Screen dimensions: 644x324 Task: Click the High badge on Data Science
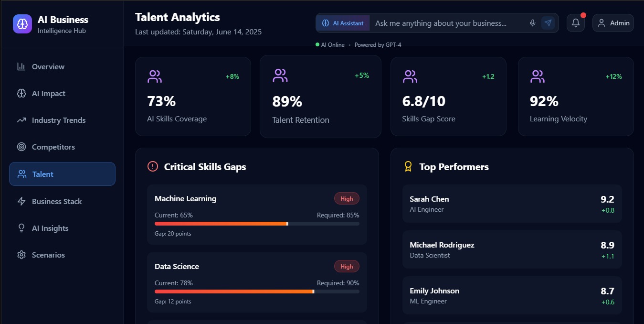(x=347, y=267)
